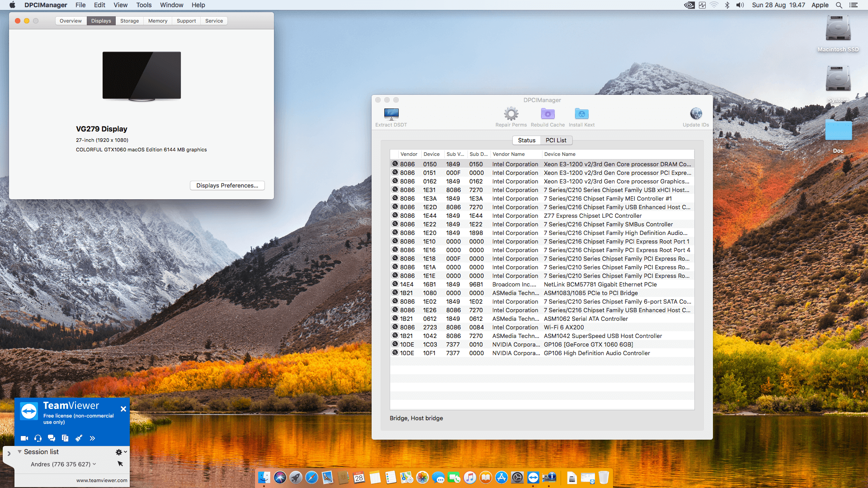Open the Storage tab in About window
Image resolution: width=868 pixels, height=488 pixels.
click(129, 21)
